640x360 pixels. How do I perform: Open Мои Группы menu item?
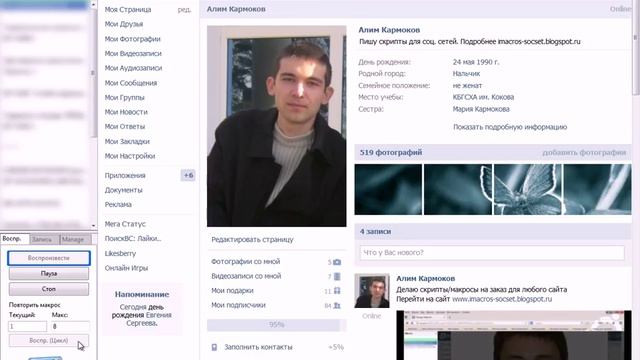pyautogui.click(x=124, y=98)
